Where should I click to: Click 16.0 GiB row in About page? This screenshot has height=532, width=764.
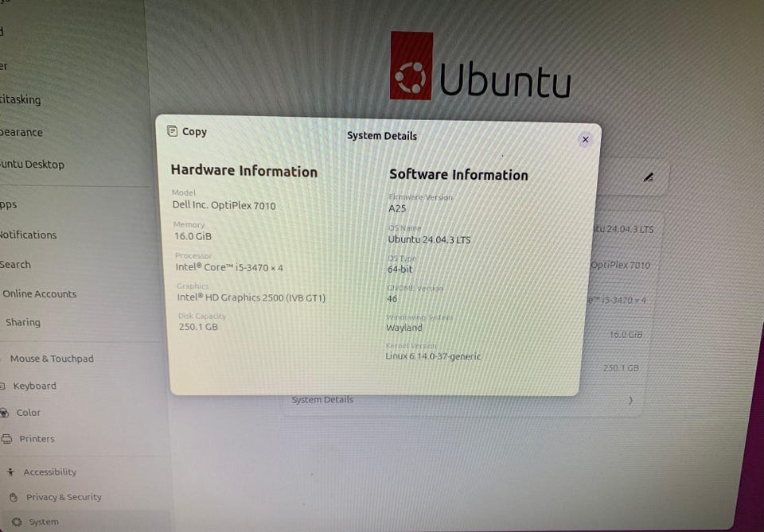[x=626, y=334]
